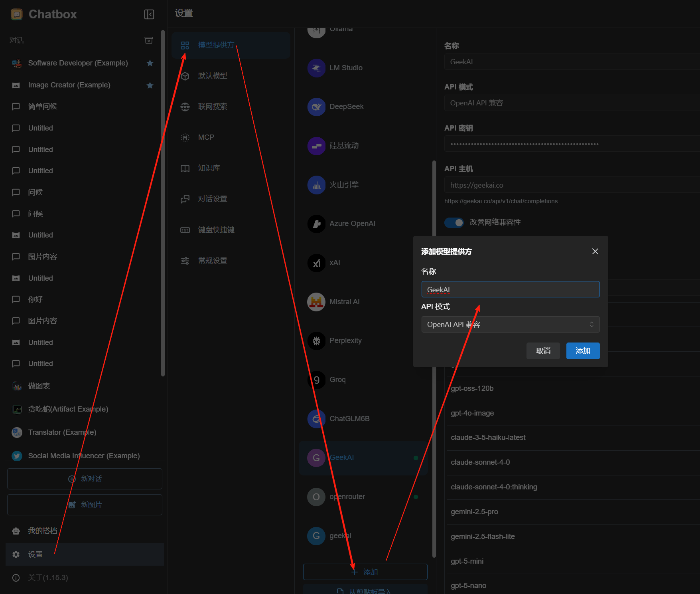Select the highlighted GeekAI provider entry

click(363, 458)
